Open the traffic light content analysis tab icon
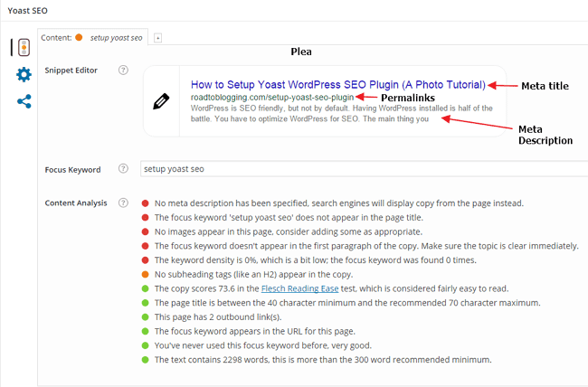Image resolution: width=588 pixels, height=387 pixels. coord(24,47)
